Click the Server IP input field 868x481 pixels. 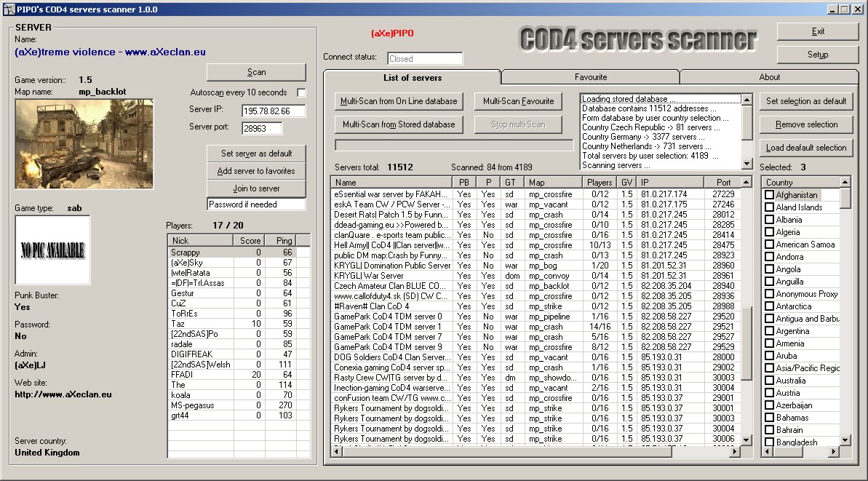point(274,111)
